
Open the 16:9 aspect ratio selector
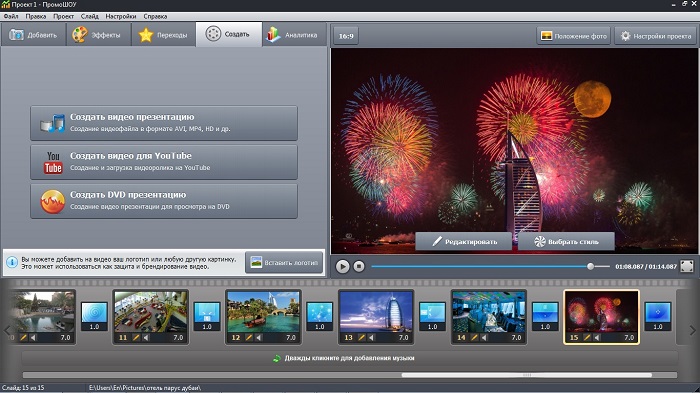point(346,36)
